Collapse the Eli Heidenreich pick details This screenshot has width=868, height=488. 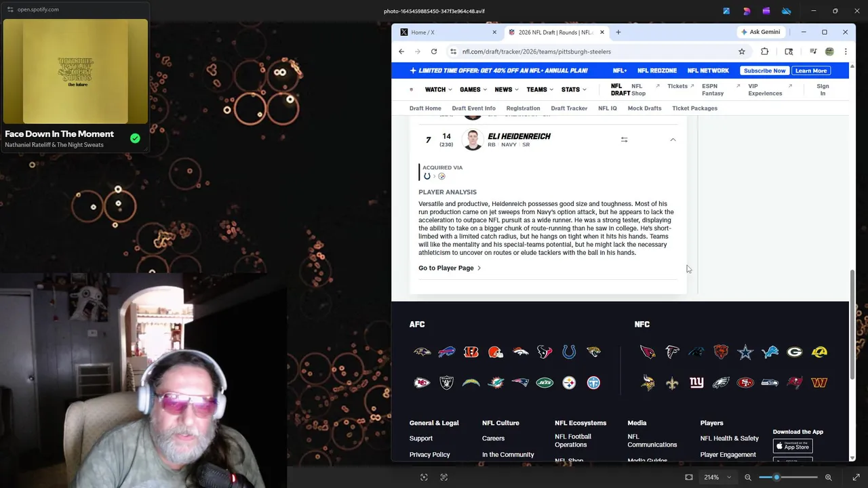tap(673, 140)
